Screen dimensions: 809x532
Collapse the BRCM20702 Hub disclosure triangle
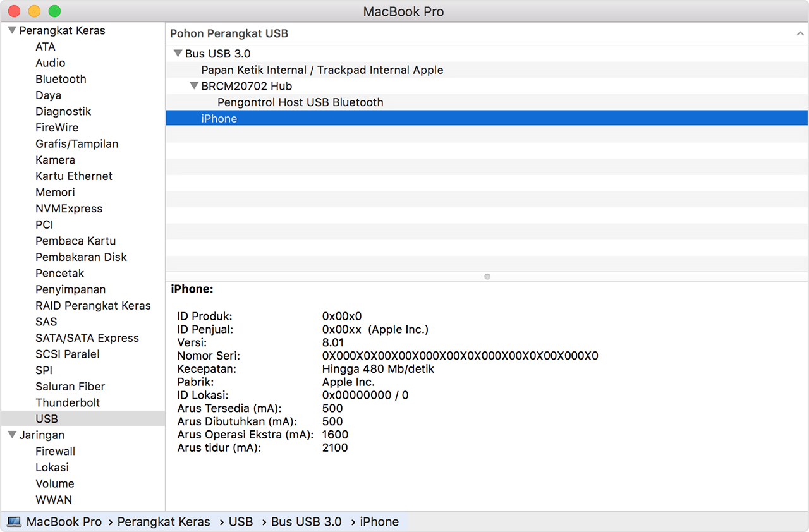(x=194, y=86)
